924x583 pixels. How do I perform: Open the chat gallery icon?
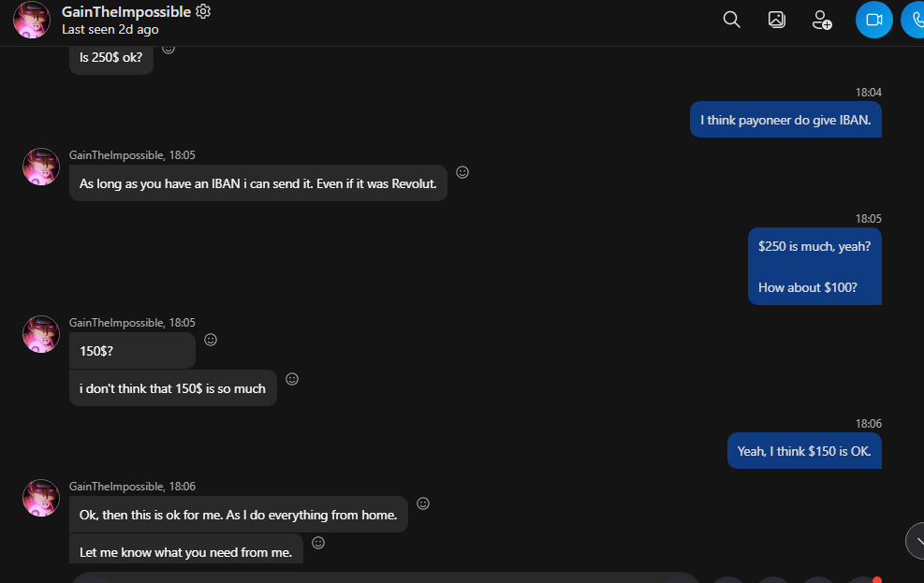tap(777, 20)
